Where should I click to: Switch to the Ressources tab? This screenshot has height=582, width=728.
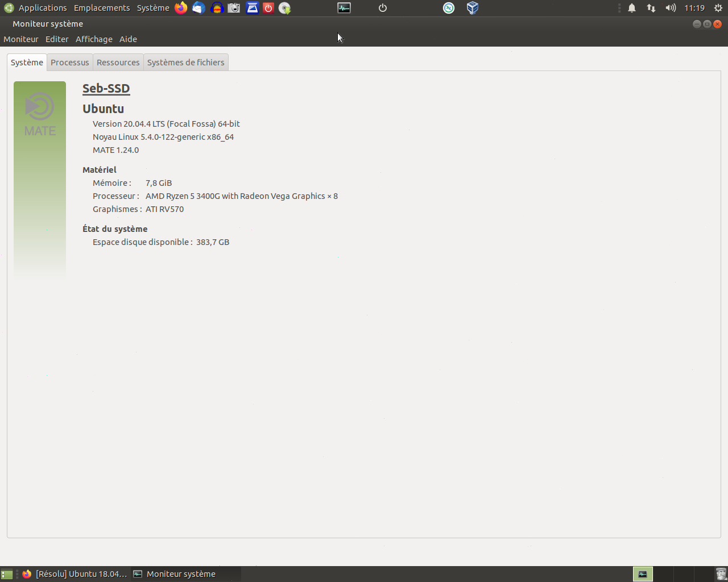click(x=118, y=63)
